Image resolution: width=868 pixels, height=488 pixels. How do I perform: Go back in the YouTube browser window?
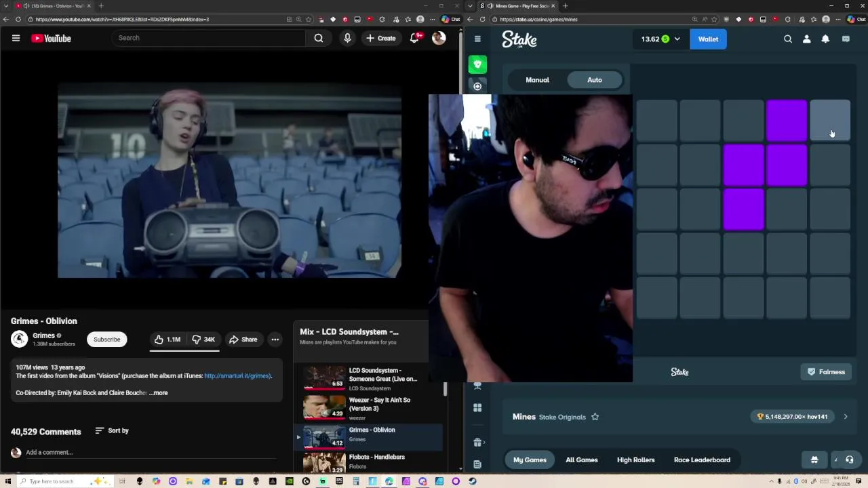click(6, 19)
